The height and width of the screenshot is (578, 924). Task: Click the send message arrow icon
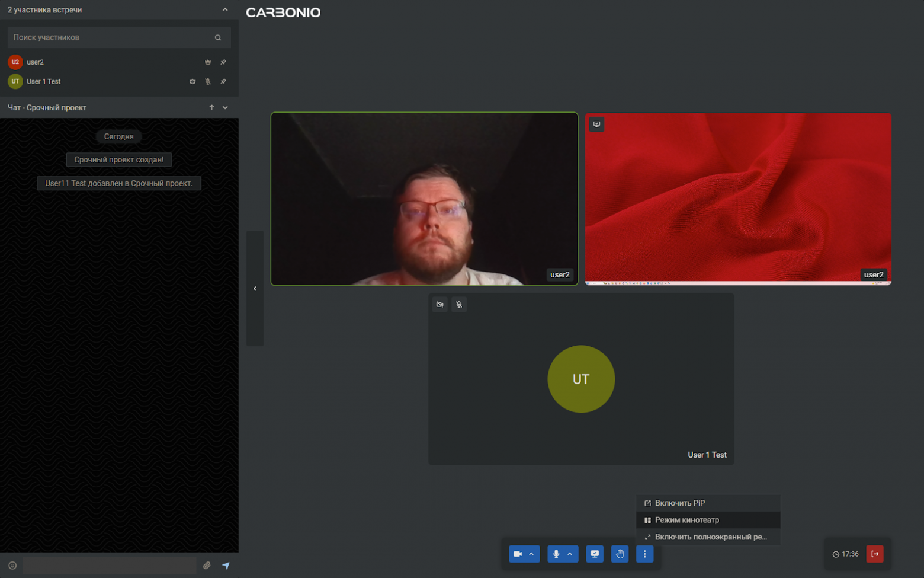click(226, 565)
